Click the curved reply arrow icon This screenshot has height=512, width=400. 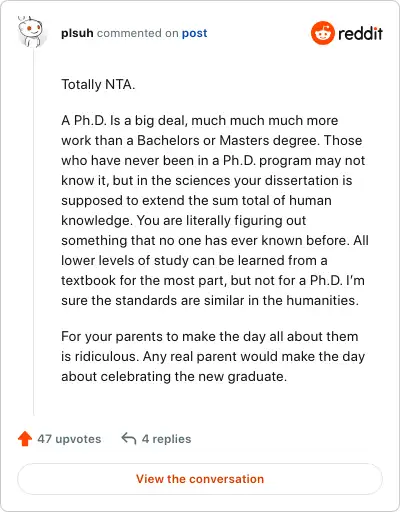129,439
